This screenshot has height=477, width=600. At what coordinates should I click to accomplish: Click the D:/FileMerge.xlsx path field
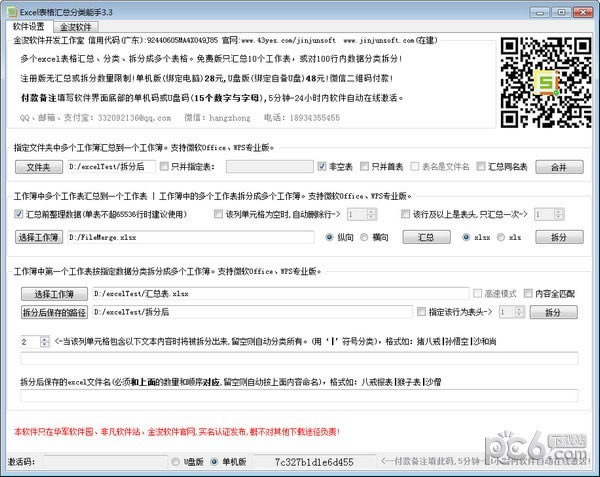191,238
